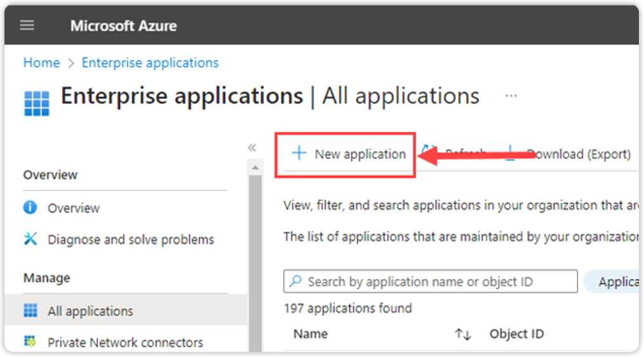
Task: Go to Home breadcrumb
Action: pos(41,63)
